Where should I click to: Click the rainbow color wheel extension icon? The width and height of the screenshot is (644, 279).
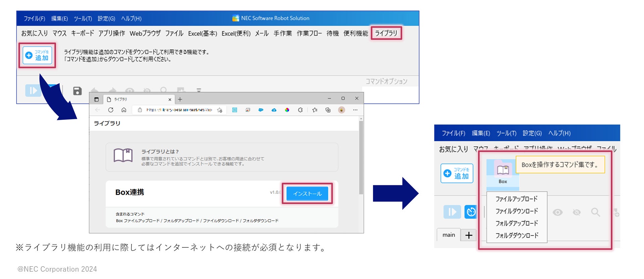click(287, 110)
